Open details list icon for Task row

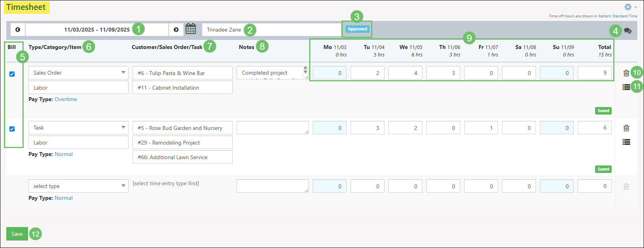(626, 142)
